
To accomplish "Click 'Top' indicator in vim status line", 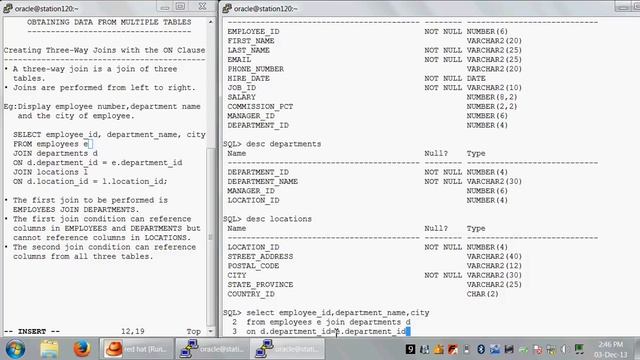I will pyautogui.click(x=194, y=331).
